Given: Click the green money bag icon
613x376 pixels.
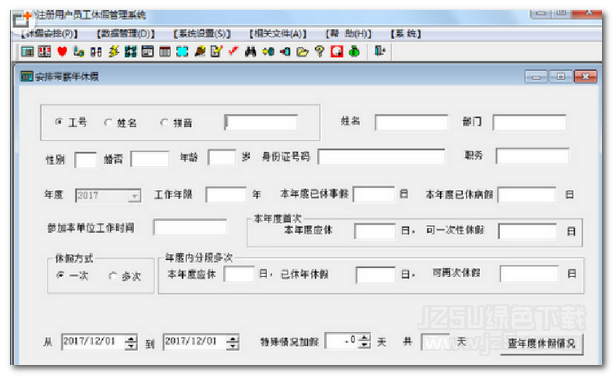Looking at the screenshot, I should pyautogui.click(x=354, y=52).
